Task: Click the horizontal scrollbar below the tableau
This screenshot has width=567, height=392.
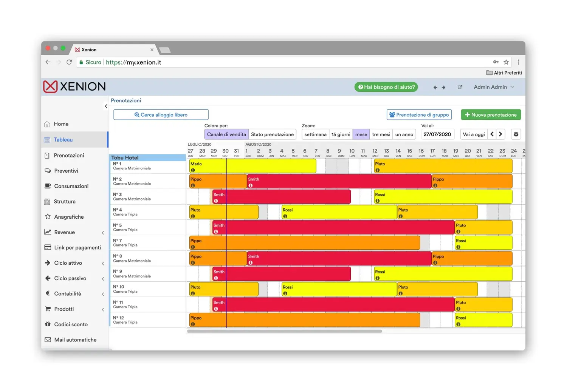Action: click(284, 331)
